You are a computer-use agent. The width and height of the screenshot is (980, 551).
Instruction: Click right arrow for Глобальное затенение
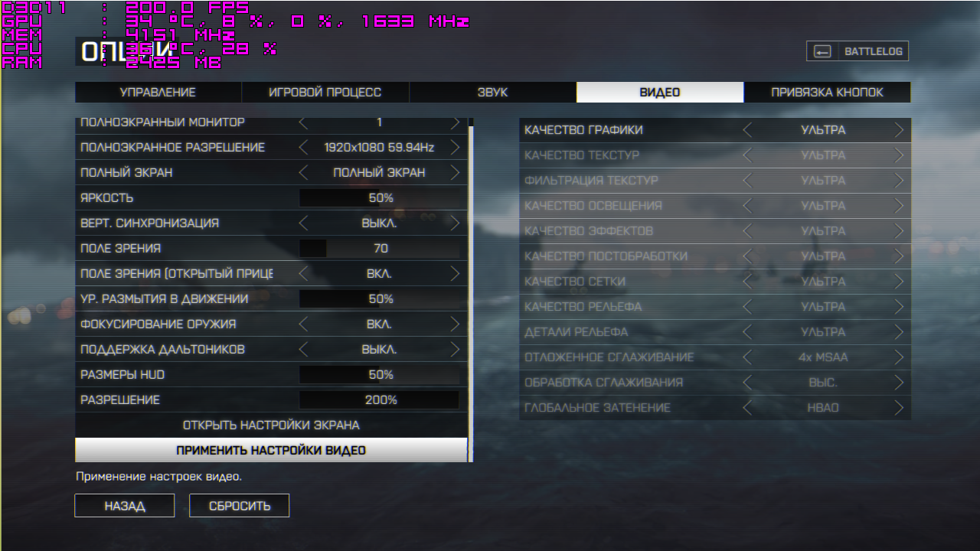coord(899,408)
